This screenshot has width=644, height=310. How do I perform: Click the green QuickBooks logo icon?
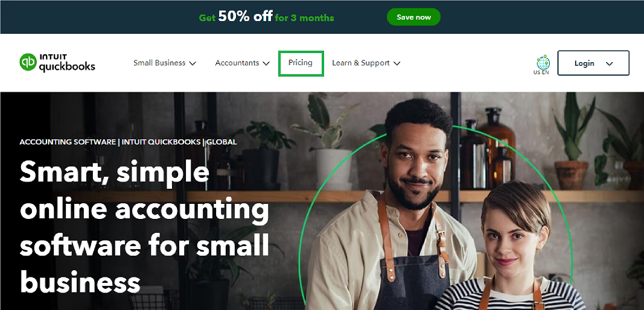pos(28,62)
